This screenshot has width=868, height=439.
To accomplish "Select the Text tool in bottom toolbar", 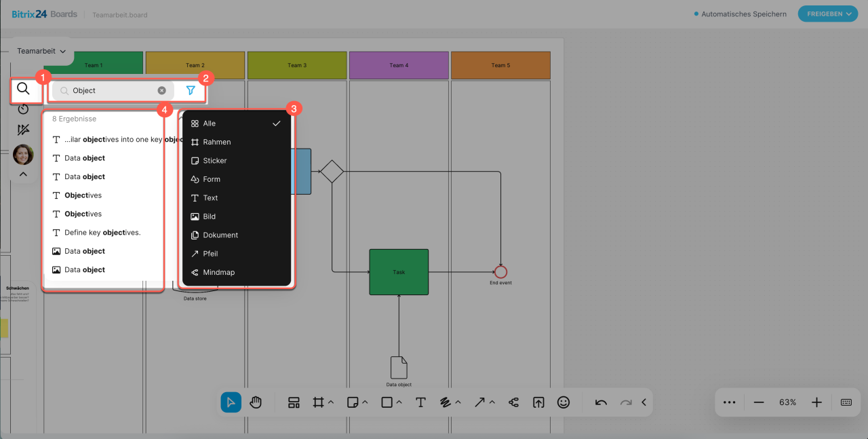I will pos(420,402).
